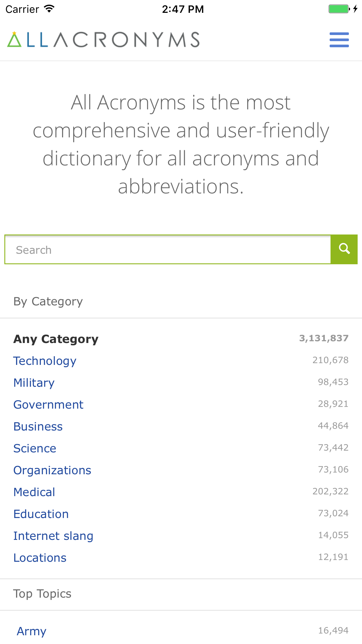The width and height of the screenshot is (362, 644).
Task: Open Internet slang category
Action: click(x=53, y=536)
